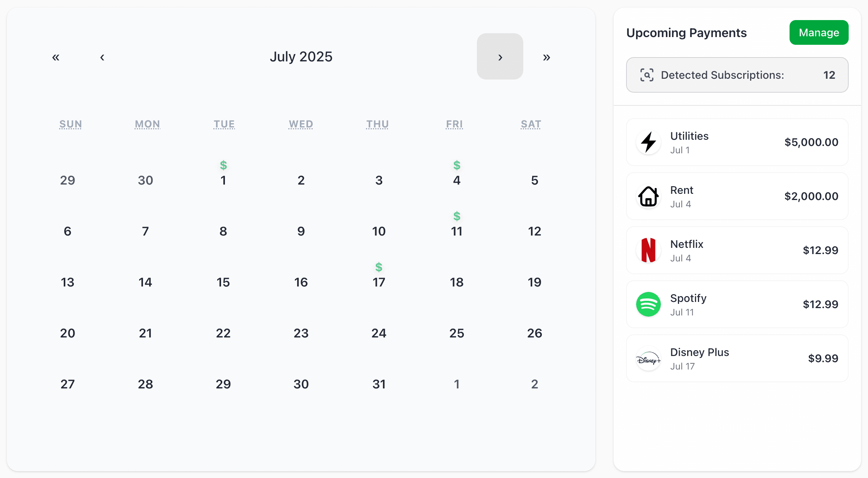Click the Utilities lightning bolt icon
The height and width of the screenshot is (478, 868).
pyautogui.click(x=648, y=142)
